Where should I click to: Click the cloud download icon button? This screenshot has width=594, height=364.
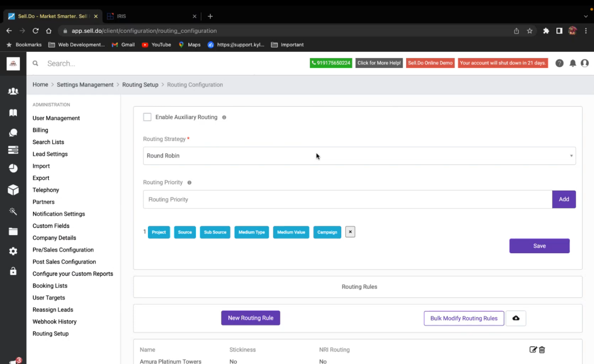pyautogui.click(x=516, y=318)
